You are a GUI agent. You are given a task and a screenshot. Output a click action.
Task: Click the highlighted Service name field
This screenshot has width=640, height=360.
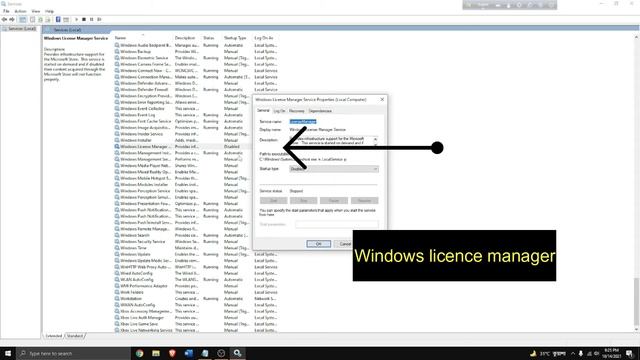pos(303,122)
